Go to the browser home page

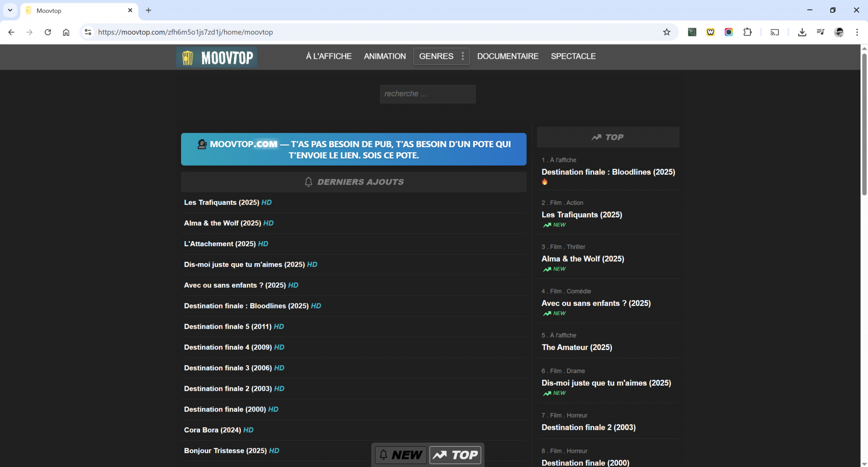coord(66,32)
